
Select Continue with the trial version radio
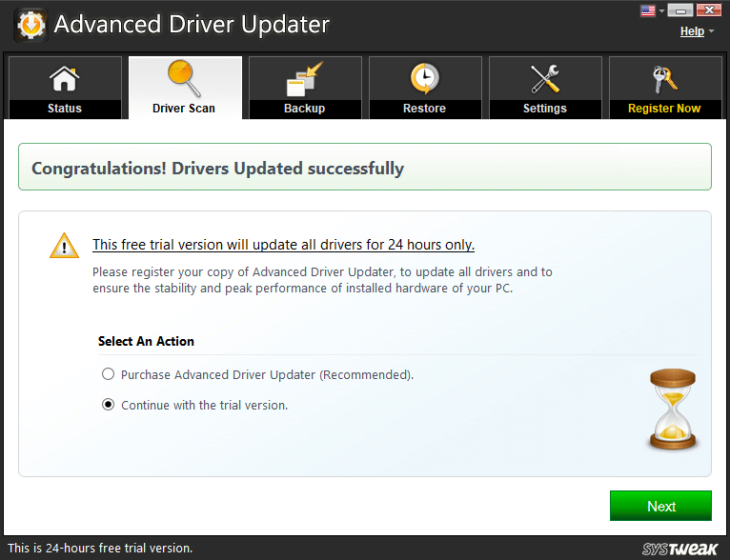pyautogui.click(x=108, y=405)
